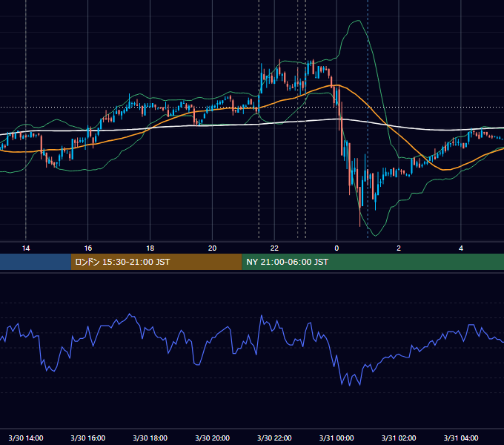This screenshot has width=504, height=445.
Task: Click the 20 hour axis label
Action: (212, 248)
